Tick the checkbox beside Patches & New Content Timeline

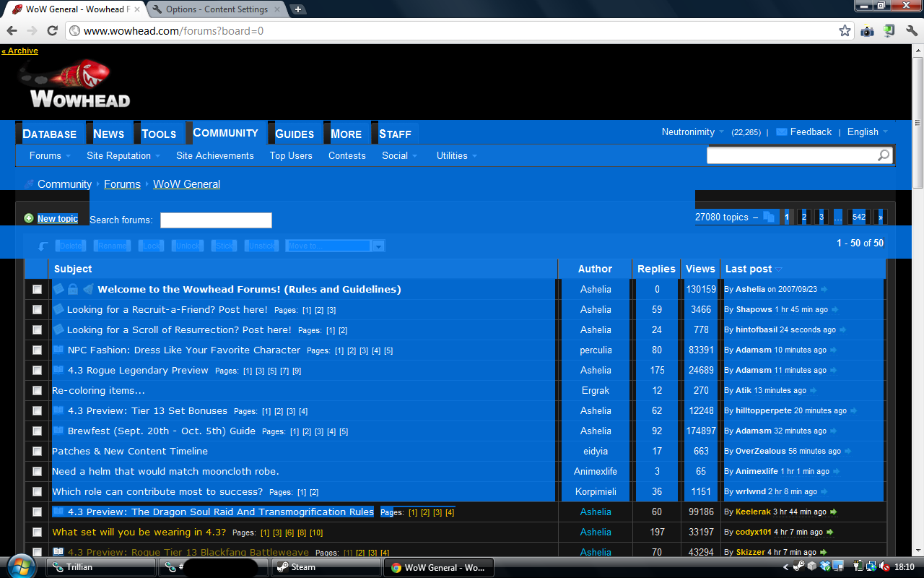37,452
